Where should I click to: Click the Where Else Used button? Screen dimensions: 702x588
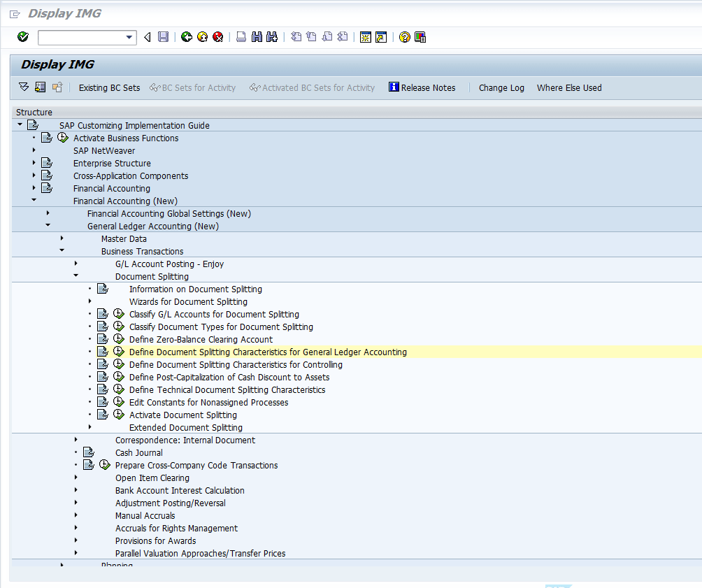click(x=569, y=87)
